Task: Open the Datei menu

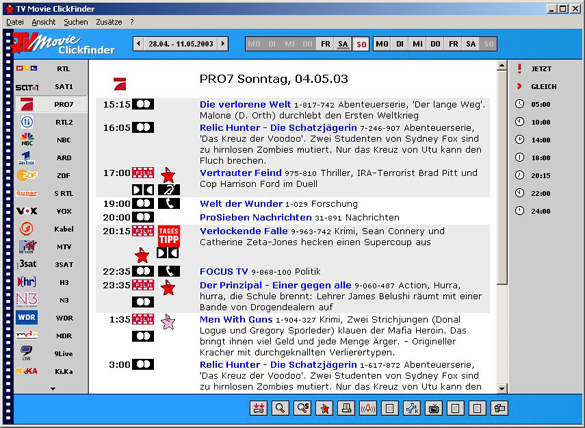Action: (15, 22)
